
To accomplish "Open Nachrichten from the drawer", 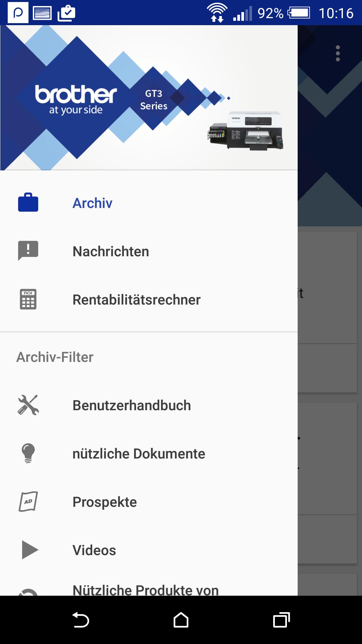I will click(x=149, y=251).
